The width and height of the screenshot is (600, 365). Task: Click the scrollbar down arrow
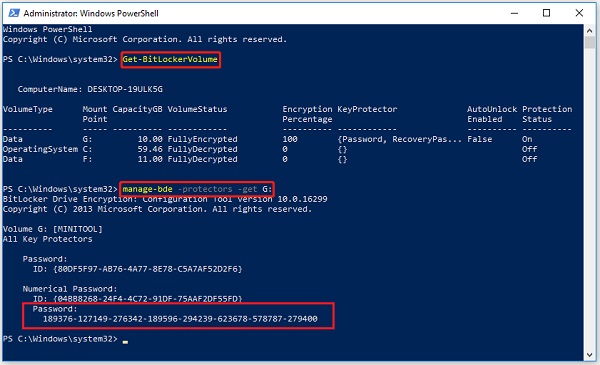(590, 355)
